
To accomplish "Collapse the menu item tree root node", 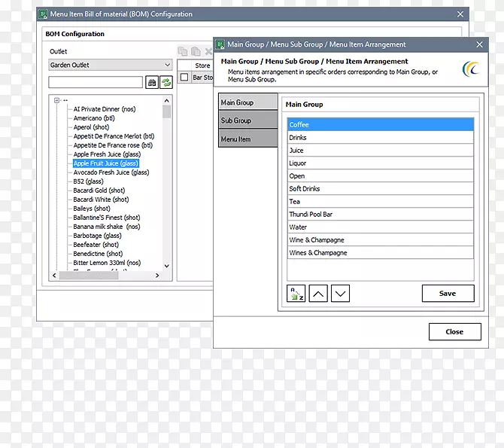I will point(57,99).
